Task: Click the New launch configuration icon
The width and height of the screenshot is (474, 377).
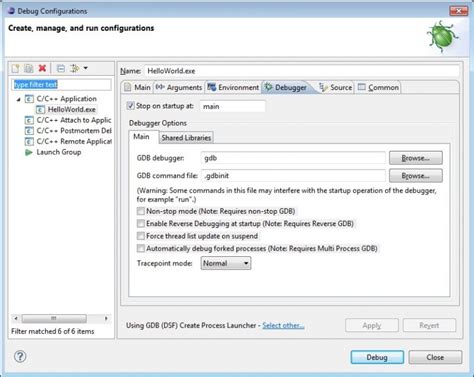Action: coord(15,68)
